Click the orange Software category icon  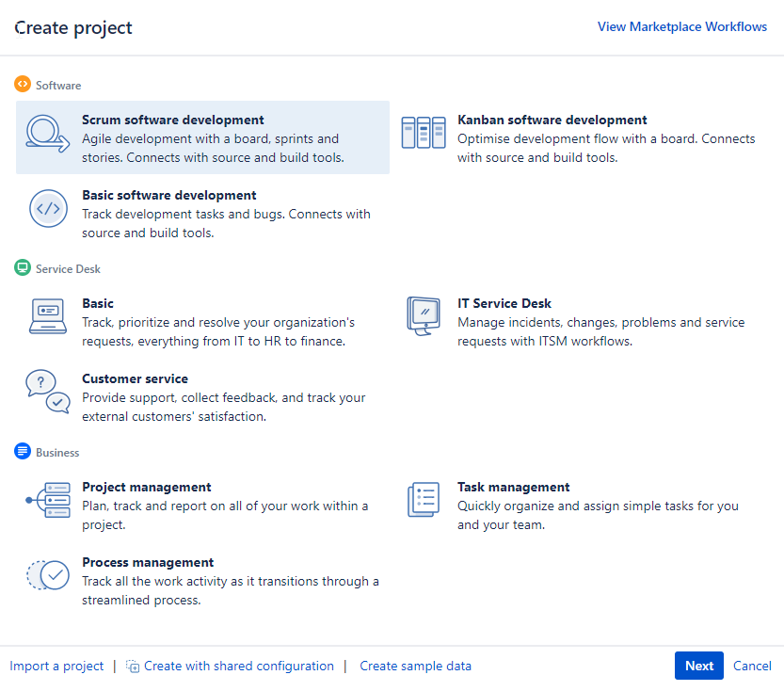tap(23, 84)
